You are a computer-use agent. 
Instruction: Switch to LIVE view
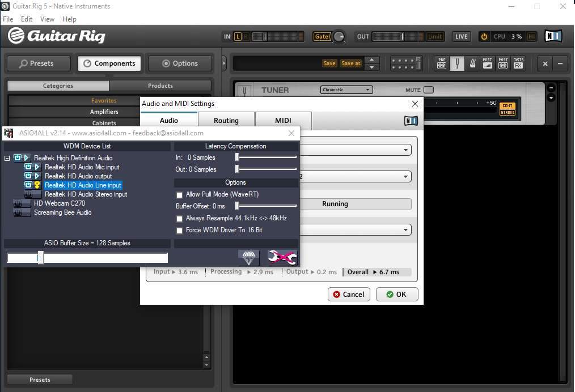click(x=462, y=37)
